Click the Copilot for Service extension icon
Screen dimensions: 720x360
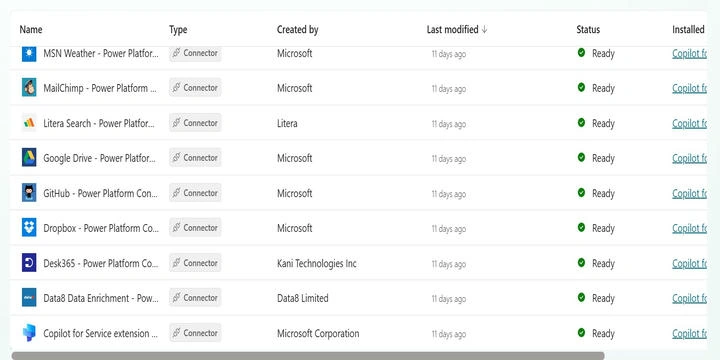point(29,333)
